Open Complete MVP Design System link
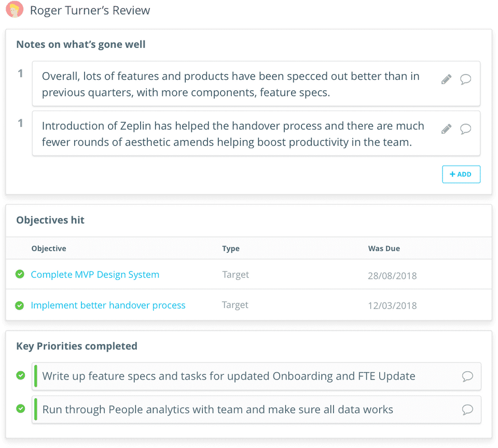 (x=95, y=274)
